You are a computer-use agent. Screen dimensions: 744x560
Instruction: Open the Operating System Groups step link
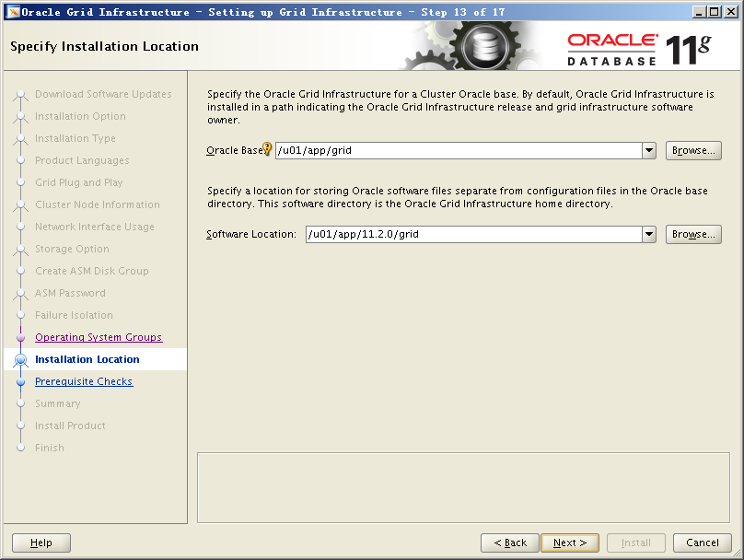point(99,337)
